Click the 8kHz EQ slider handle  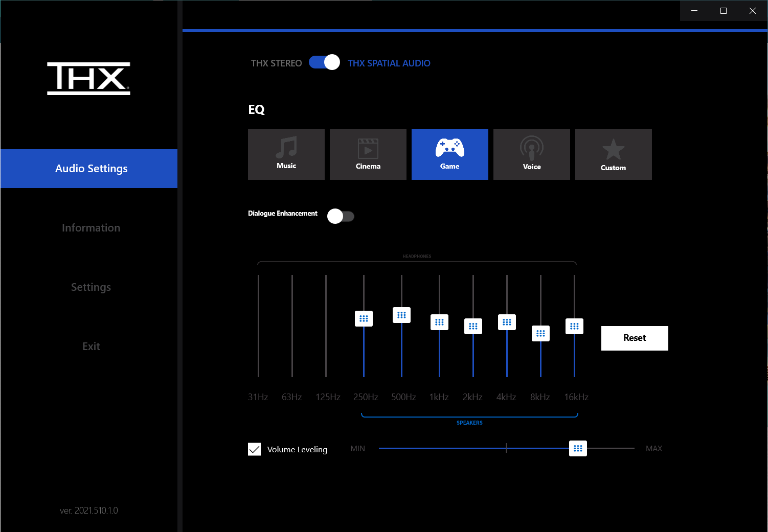[540, 333]
